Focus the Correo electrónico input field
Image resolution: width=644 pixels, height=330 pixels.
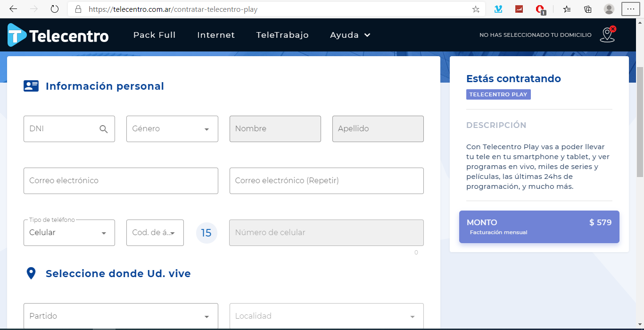click(x=121, y=181)
